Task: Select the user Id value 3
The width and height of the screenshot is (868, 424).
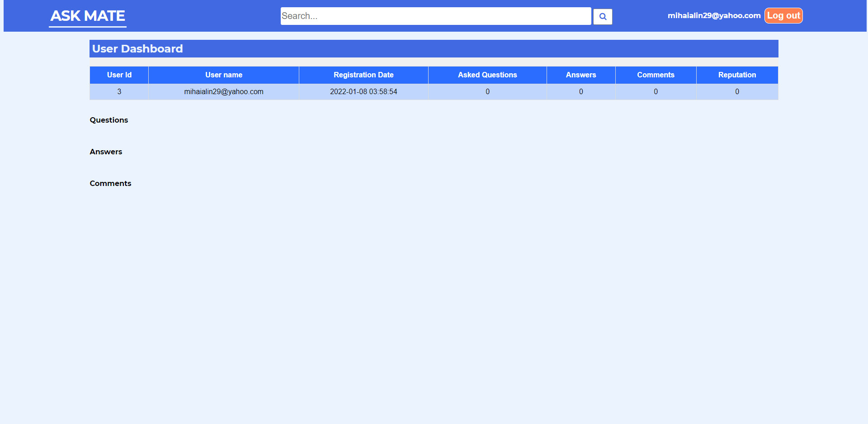Action: click(x=119, y=91)
